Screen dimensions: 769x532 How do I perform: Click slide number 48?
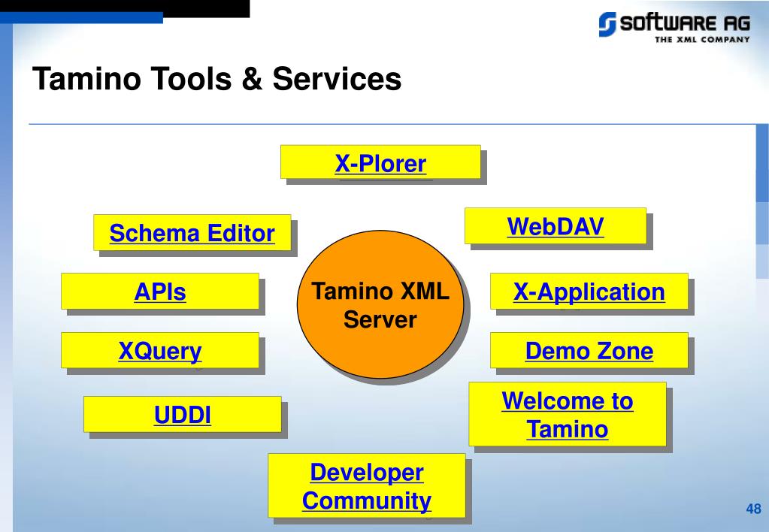pos(753,509)
